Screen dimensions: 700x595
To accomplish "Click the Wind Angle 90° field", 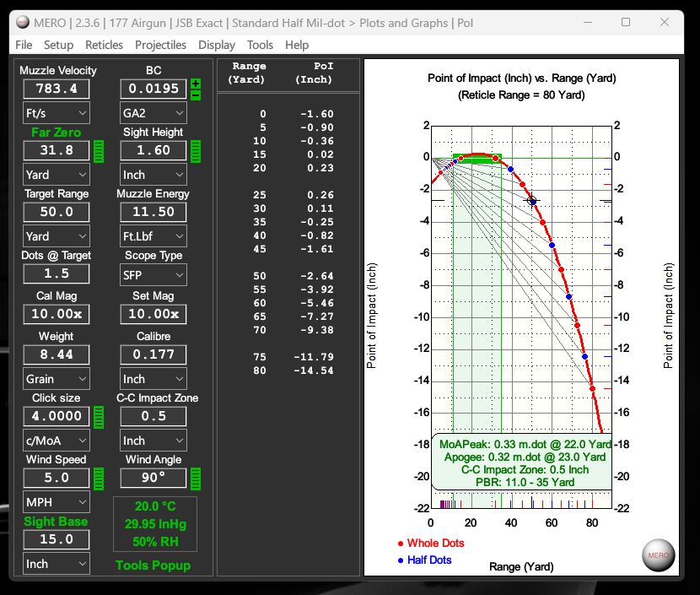I will point(153,478).
